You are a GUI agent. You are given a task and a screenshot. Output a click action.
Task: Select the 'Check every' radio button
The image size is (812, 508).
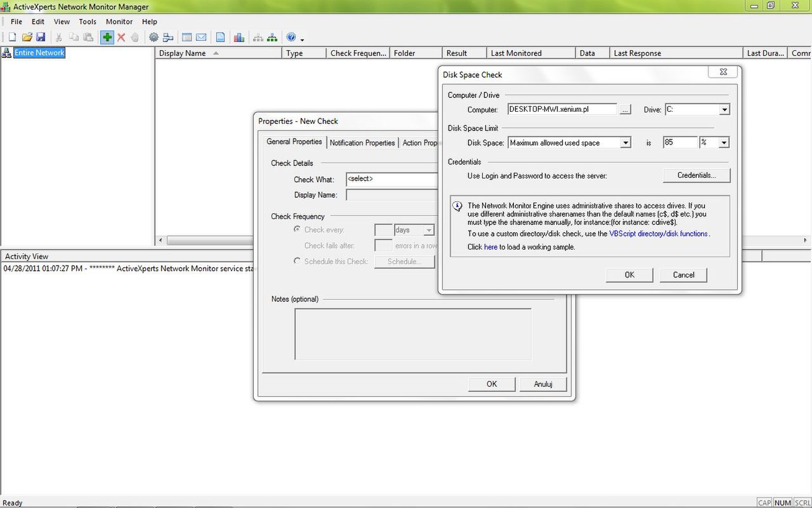[298, 229]
